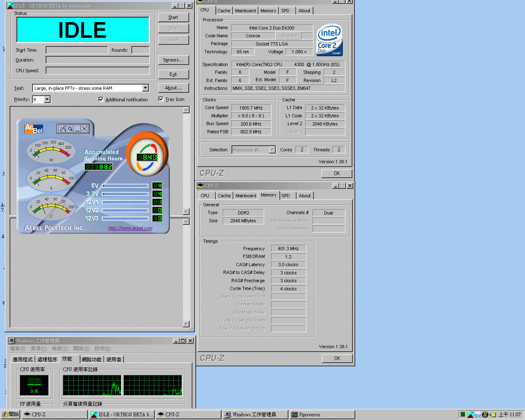This screenshot has width=525, height=420.
Task: Click the lower CPU-Z window title icon
Action: point(201,185)
